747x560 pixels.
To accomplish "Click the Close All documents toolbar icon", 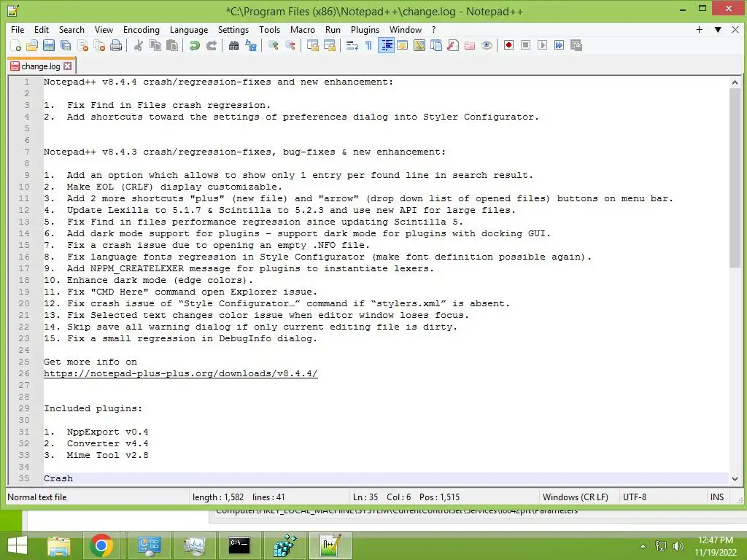I will (99, 45).
